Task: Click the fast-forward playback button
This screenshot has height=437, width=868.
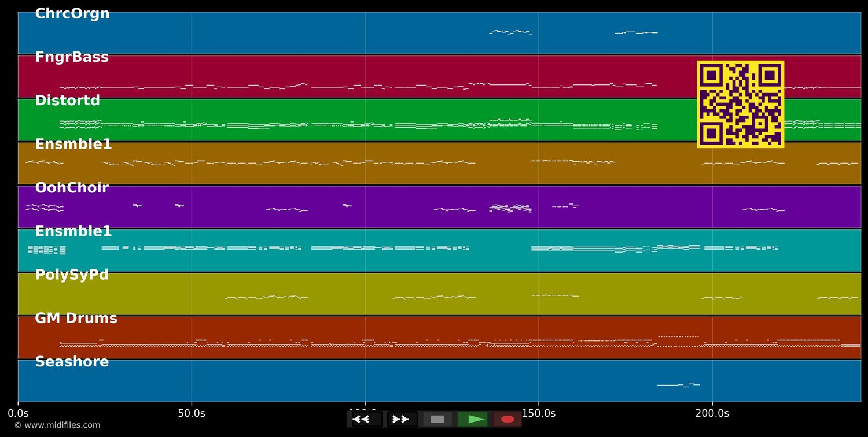Action: coord(402,419)
